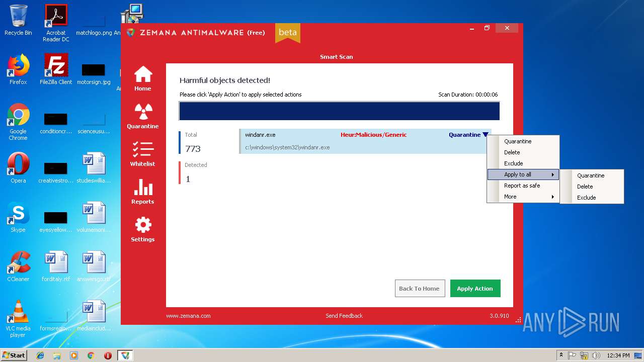644x362 pixels.
Task: Open the Settings gear in sidebar
Action: coord(143,229)
